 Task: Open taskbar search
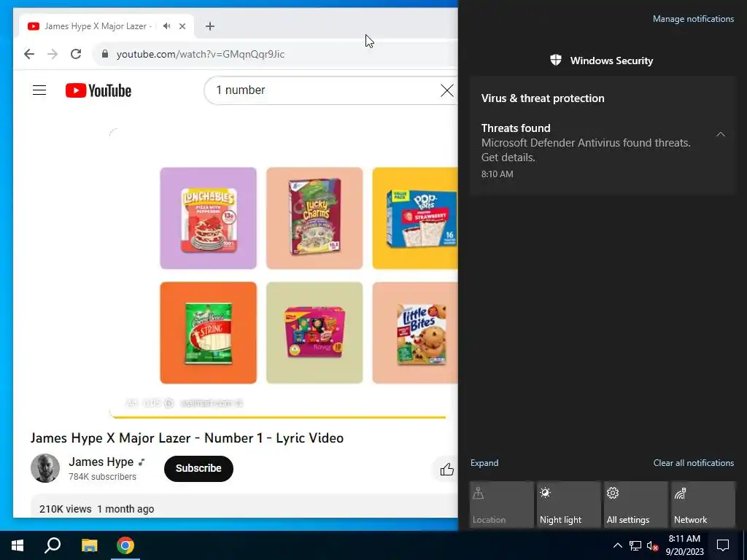(x=53, y=545)
